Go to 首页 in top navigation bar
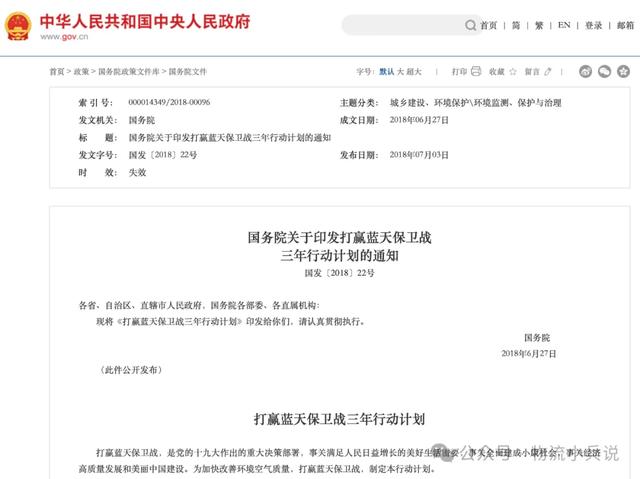 point(489,25)
